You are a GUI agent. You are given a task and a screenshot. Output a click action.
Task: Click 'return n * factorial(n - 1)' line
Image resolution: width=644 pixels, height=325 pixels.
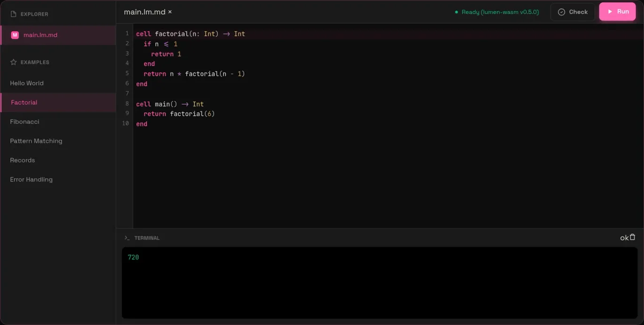pos(194,74)
